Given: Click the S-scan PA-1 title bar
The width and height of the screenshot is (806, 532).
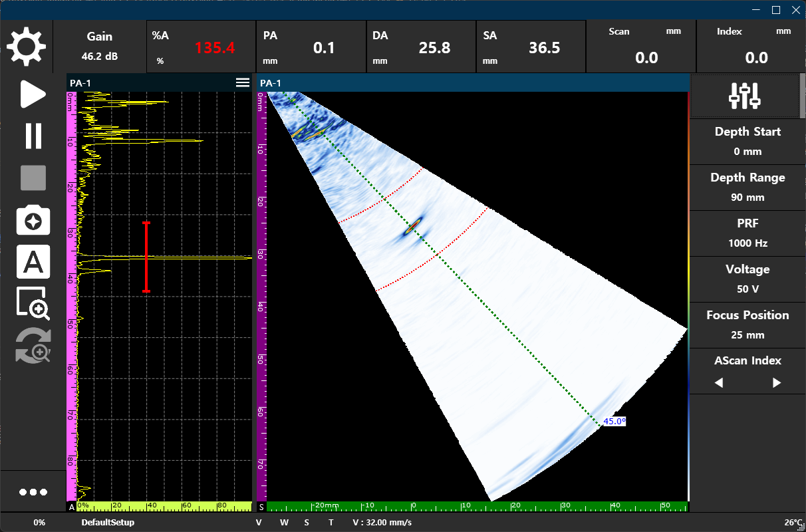Looking at the screenshot, I should 473,83.
